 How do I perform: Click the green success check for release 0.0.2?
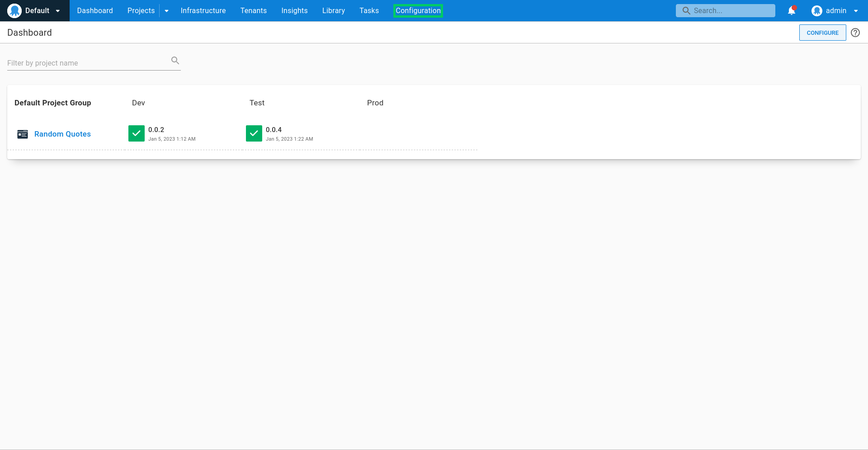tap(137, 133)
